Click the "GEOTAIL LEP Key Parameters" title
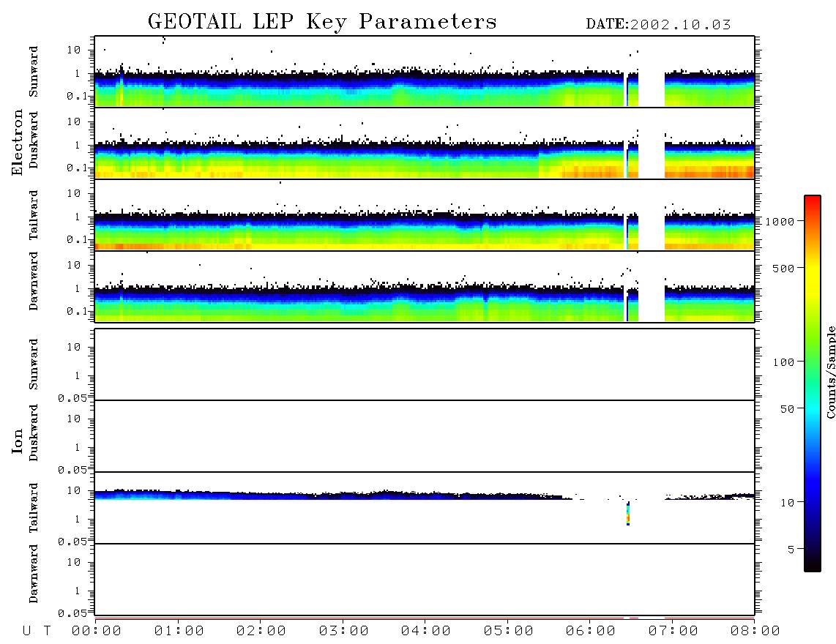 (x=322, y=22)
